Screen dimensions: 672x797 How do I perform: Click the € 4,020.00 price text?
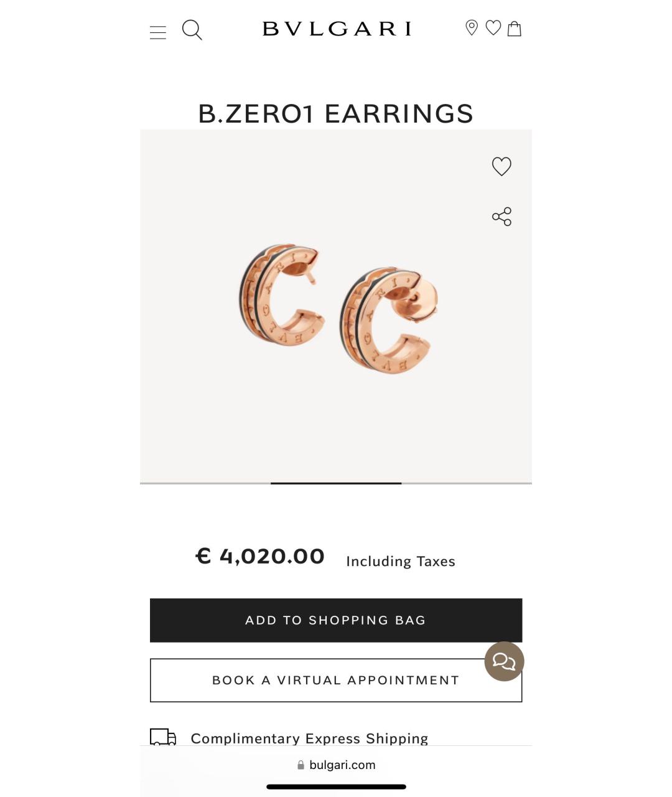(259, 556)
